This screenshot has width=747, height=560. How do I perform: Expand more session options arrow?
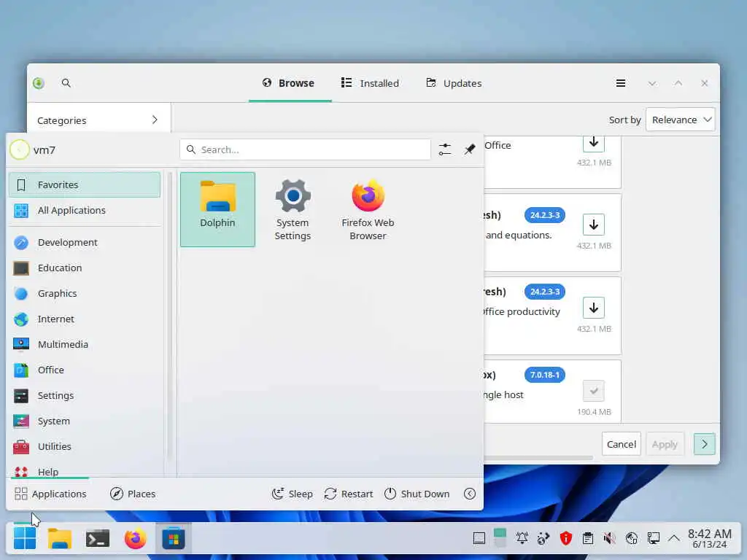tap(470, 494)
